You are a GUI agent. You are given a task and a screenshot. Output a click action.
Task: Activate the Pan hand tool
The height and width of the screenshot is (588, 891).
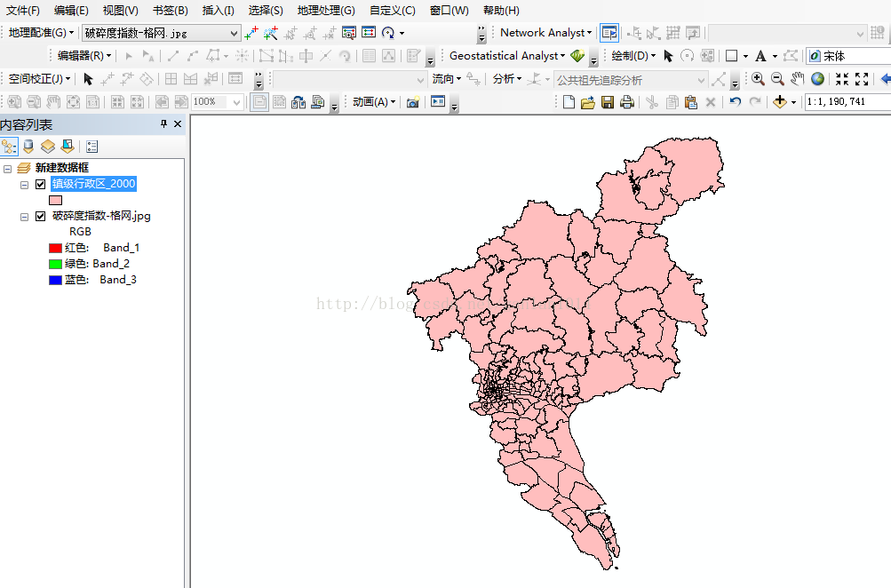797,79
